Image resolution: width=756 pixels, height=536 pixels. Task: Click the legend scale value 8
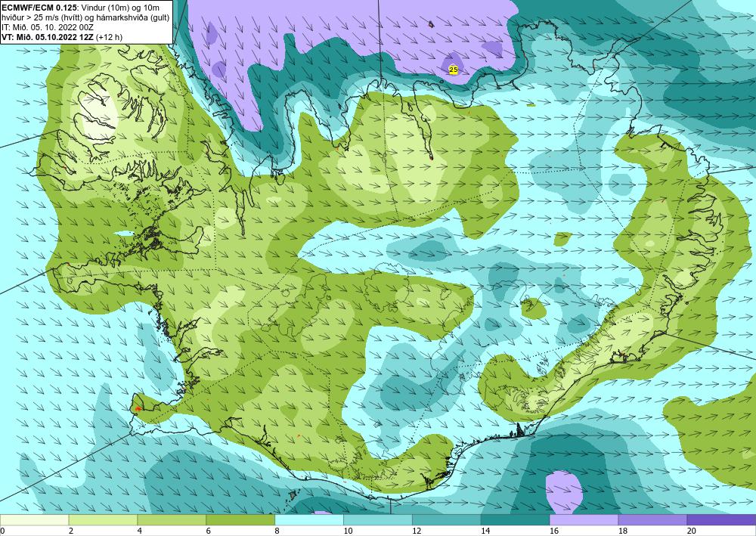277,531
